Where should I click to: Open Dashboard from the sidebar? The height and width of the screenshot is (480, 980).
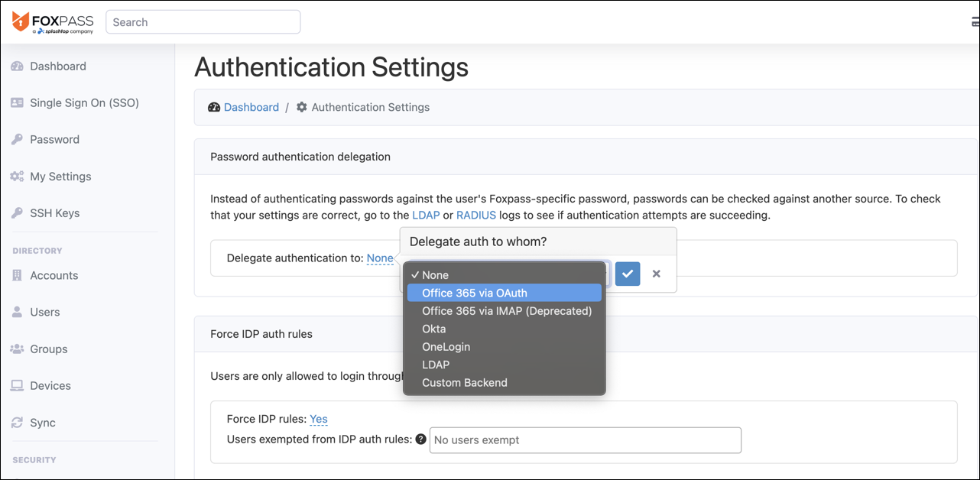[58, 66]
